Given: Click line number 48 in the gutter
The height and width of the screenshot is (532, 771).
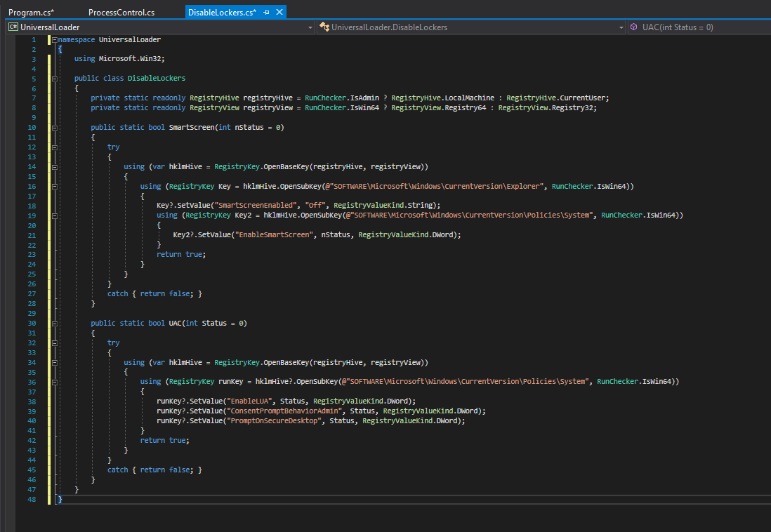Looking at the screenshot, I should pyautogui.click(x=32, y=499).
